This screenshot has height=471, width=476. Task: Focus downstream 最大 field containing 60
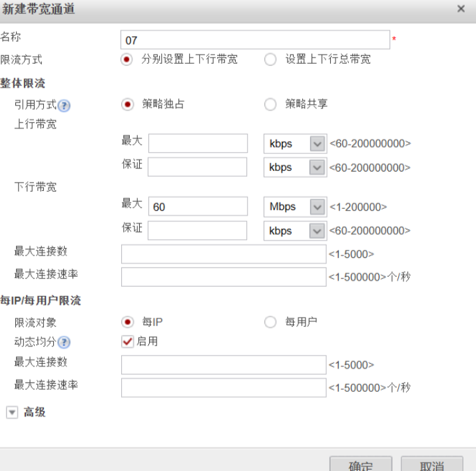(198, 206)
